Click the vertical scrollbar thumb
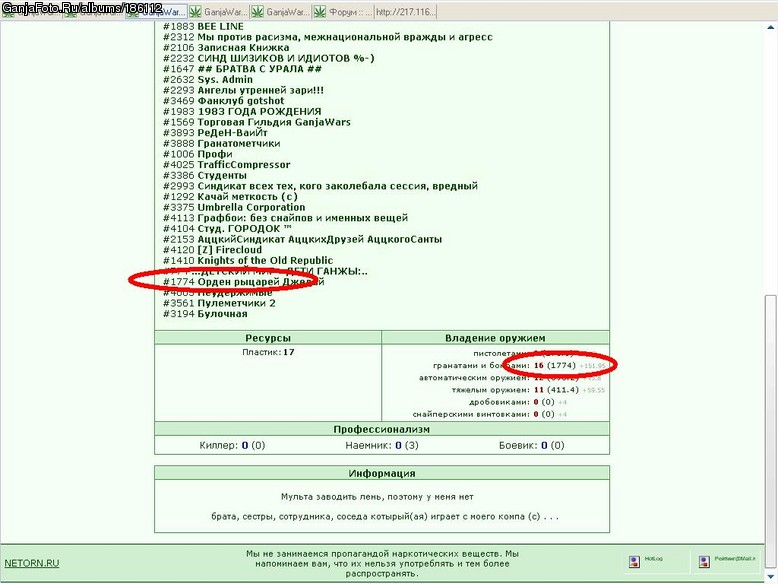778x584 pixels. (771, 431)
